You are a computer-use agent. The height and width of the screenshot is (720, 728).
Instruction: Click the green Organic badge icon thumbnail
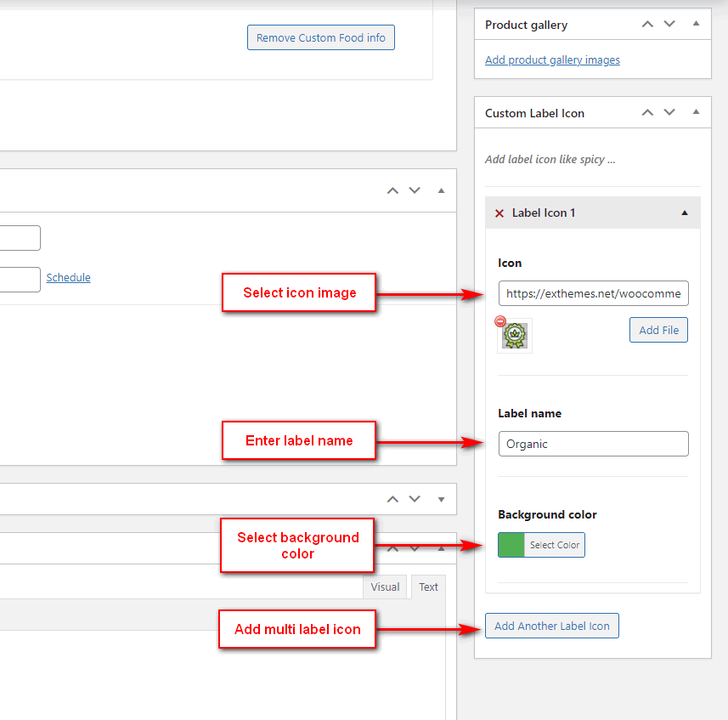tap(516, 337)
